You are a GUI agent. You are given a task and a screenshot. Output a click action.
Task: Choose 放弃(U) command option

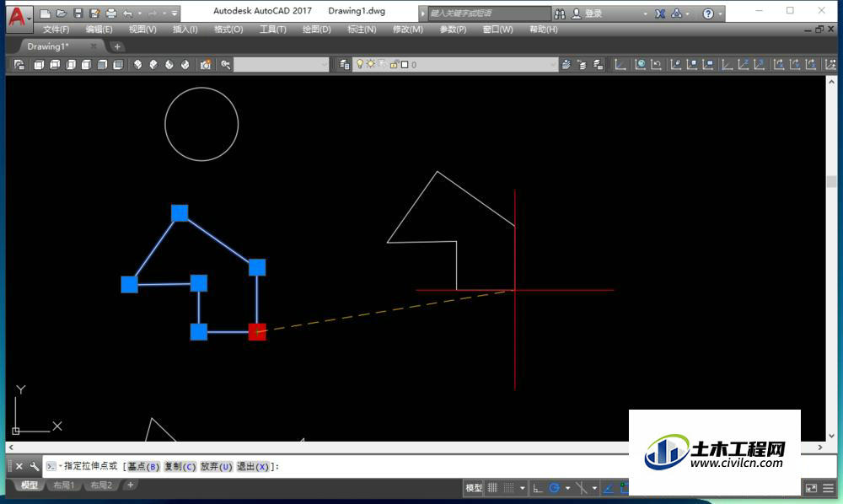click(x=216, y=466)
